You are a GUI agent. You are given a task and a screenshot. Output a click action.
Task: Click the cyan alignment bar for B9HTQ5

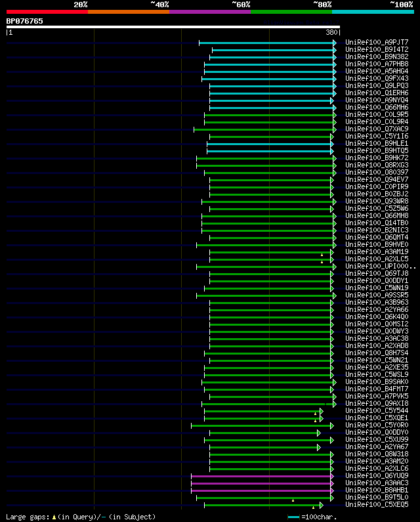pyautogui.click(x=269, y=151)
